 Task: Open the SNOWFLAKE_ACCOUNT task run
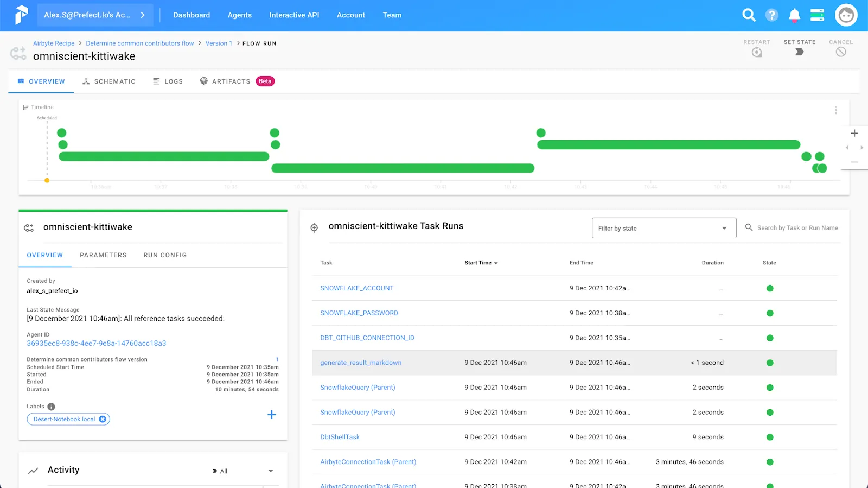click(357, 288)
